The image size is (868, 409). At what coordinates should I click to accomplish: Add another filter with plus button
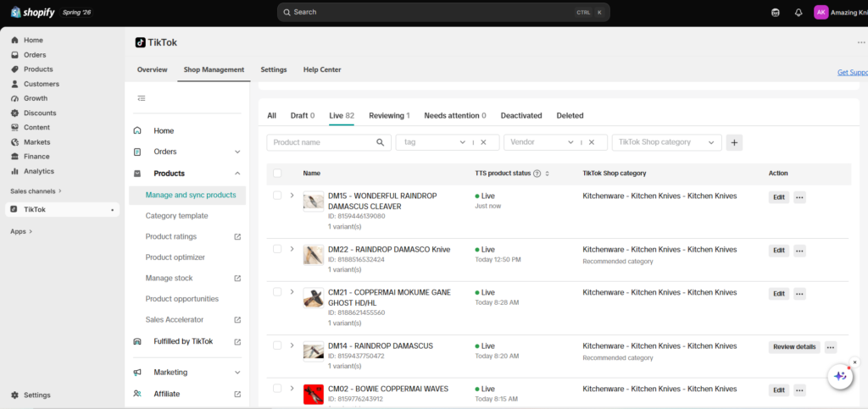[734, 142]
